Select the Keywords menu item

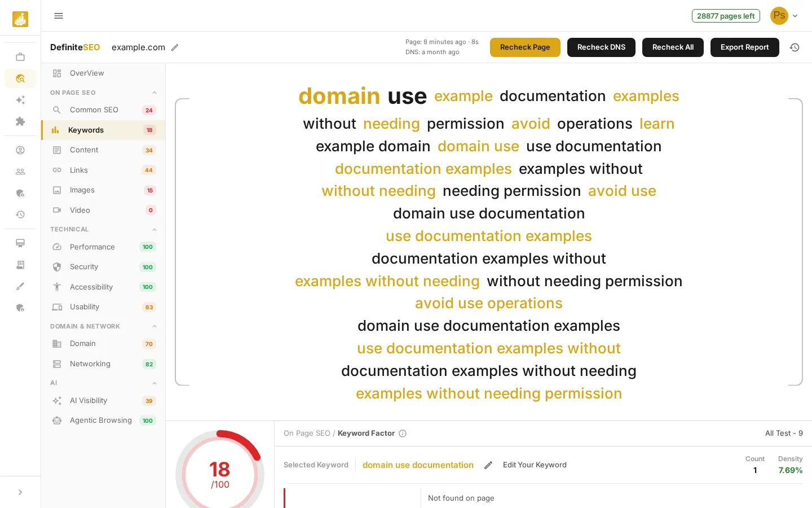(x=103, y=130)
